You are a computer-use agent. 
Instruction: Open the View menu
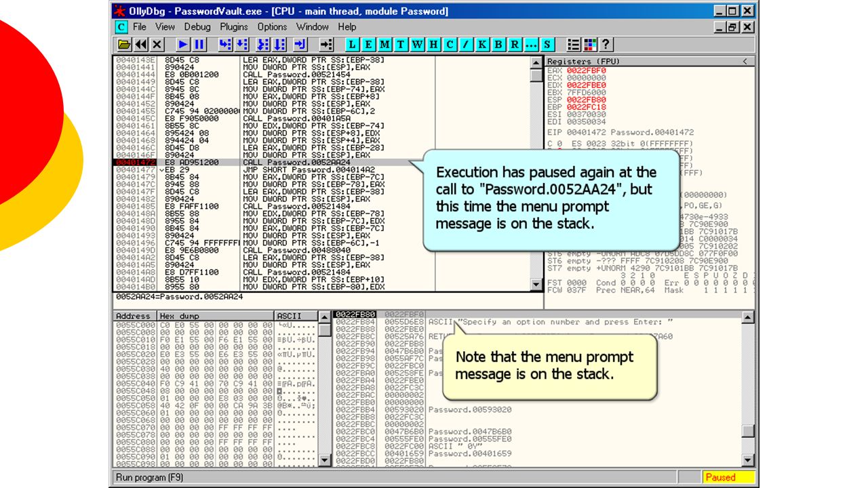(165, 27)
